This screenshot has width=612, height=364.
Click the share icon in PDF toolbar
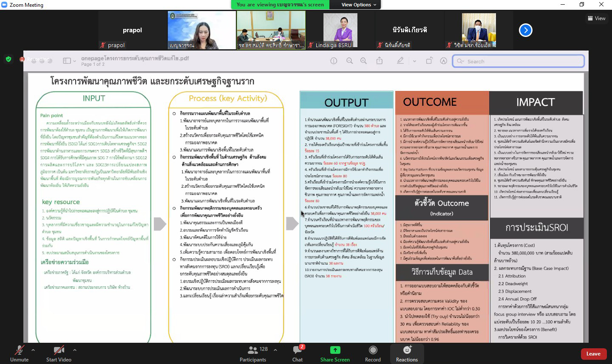coord(380,61)
